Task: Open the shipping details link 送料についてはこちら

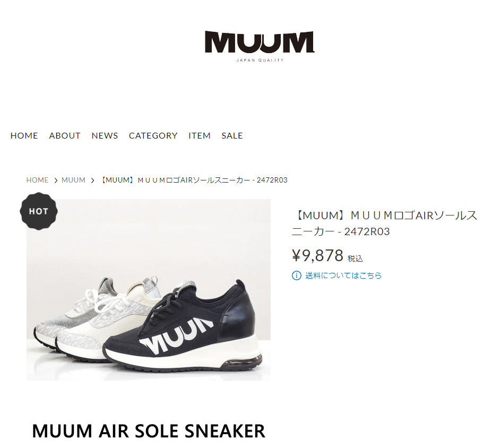Action: click(x=343, y=275)
